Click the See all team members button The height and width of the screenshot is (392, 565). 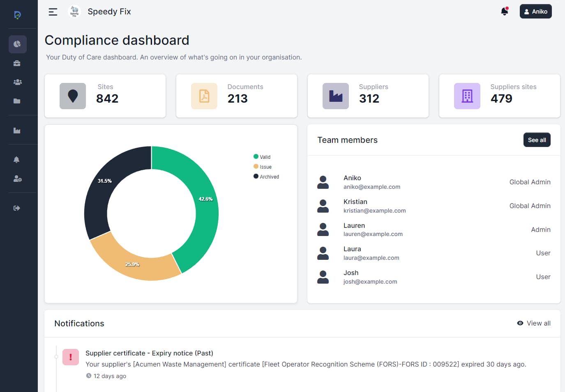[537, 140]
